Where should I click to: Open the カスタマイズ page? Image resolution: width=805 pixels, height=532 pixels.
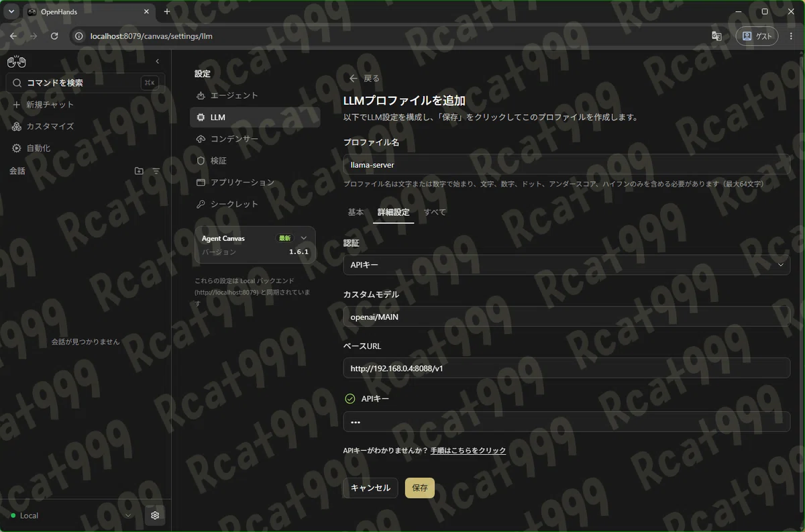[44, 126]
